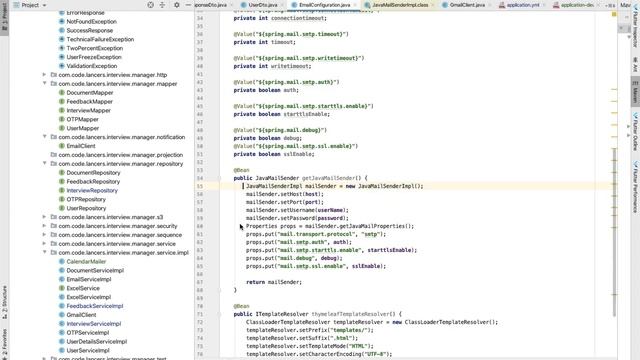Select InterviewRepository in project tree
The width and height of the screenshot is (640, 360).
coord(92,190)
